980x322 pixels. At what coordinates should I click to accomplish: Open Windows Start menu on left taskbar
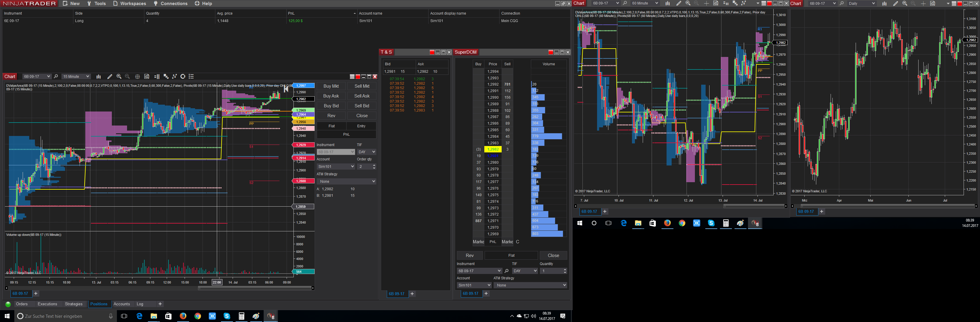(x=7, y=316)
